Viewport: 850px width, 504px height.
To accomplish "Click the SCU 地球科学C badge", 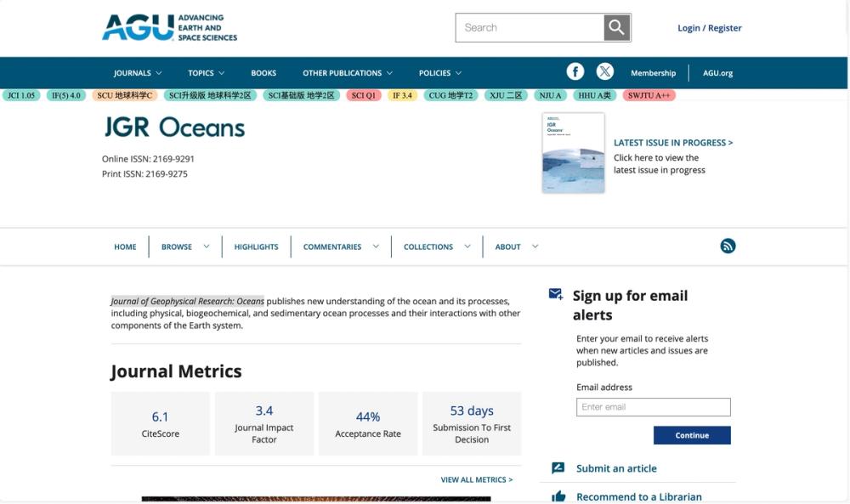I will (x=125, y=95).
